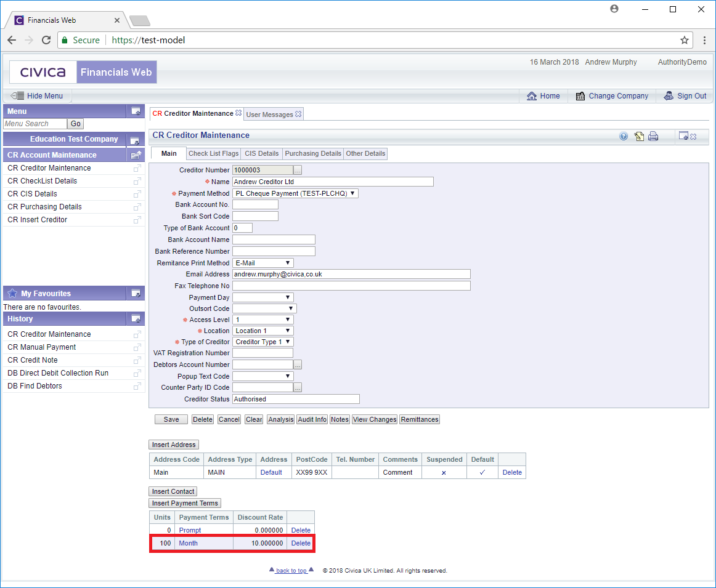Select the User Messages tab

pyautogui.click(x=270, y=115)
